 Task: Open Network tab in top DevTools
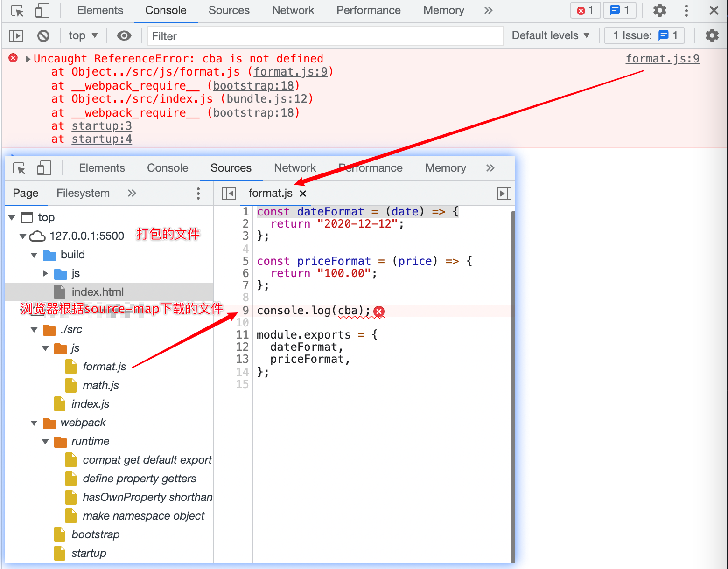coord(293,10)
